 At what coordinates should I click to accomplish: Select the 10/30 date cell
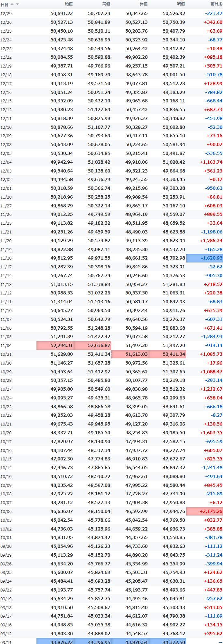pos(6,363)
